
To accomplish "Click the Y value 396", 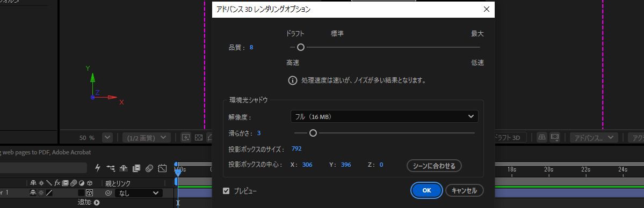I will click(x=346, y=165).
